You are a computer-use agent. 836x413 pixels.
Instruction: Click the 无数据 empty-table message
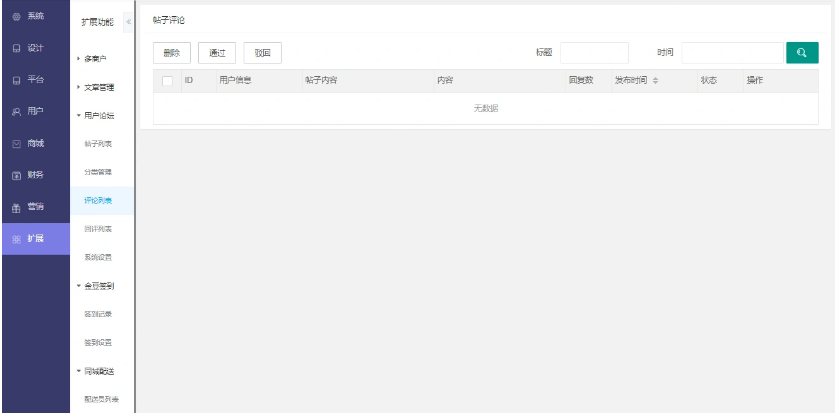coord(486,109)
